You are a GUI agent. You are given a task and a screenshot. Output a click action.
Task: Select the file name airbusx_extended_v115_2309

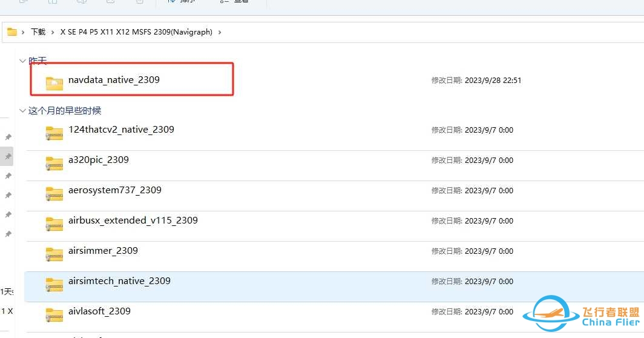[x=133, y=220]
